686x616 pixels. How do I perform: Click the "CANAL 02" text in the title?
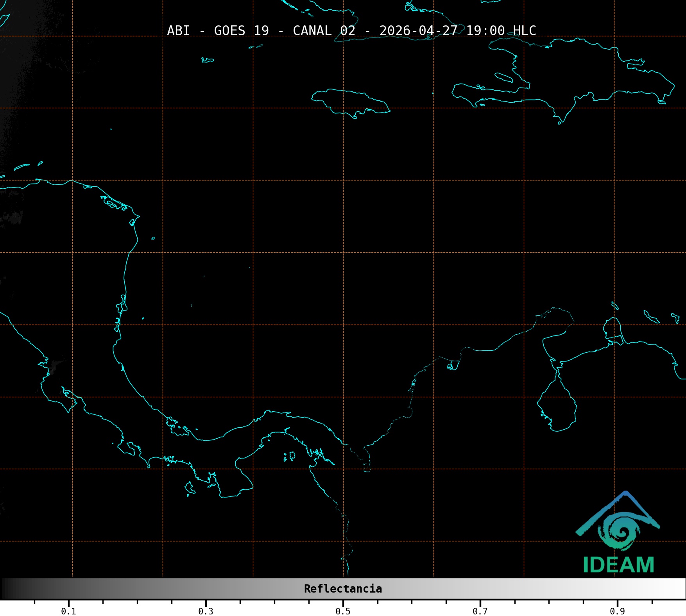324,30
